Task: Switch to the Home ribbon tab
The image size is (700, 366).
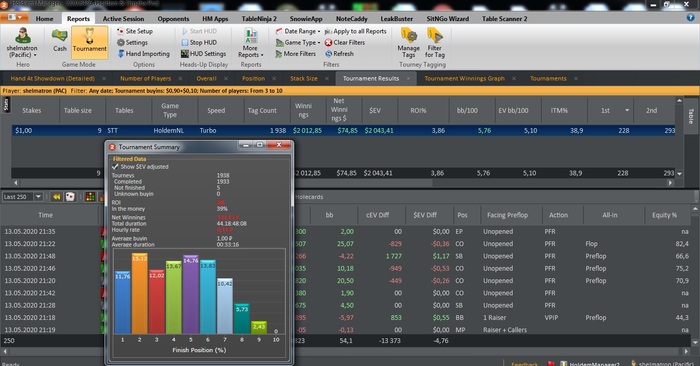Action: (x=44, y=19)
